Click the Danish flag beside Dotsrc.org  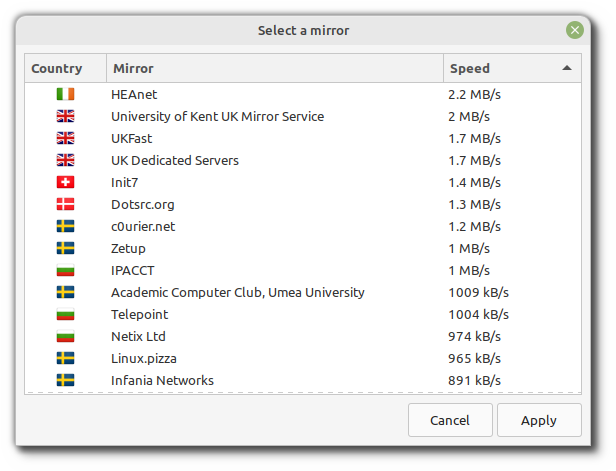(65, 204)
